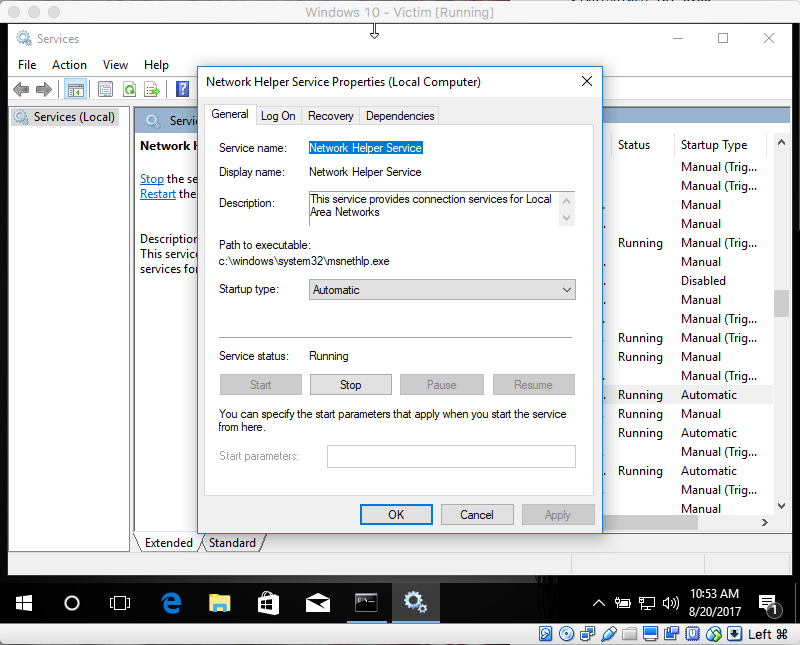The height and width of the screenshot is (645, 800).
Task: Click the Forward arrow in Services toolbar
Action: 44,90
